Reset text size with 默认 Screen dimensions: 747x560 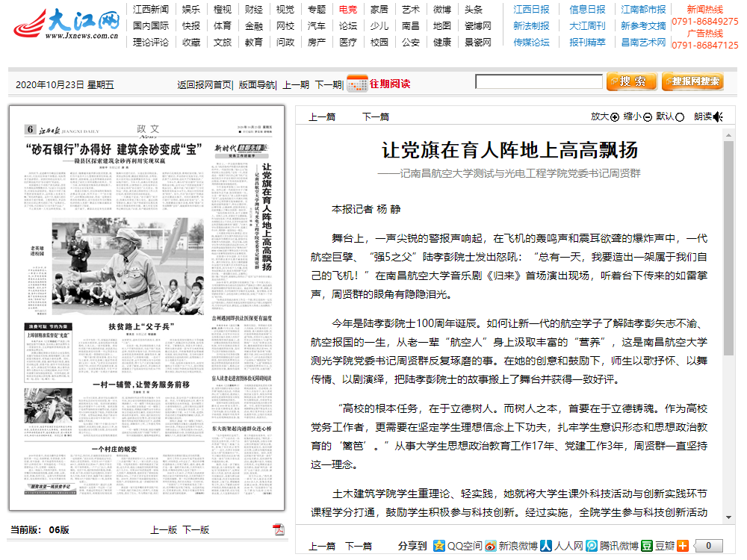click(x=671, y=116)
